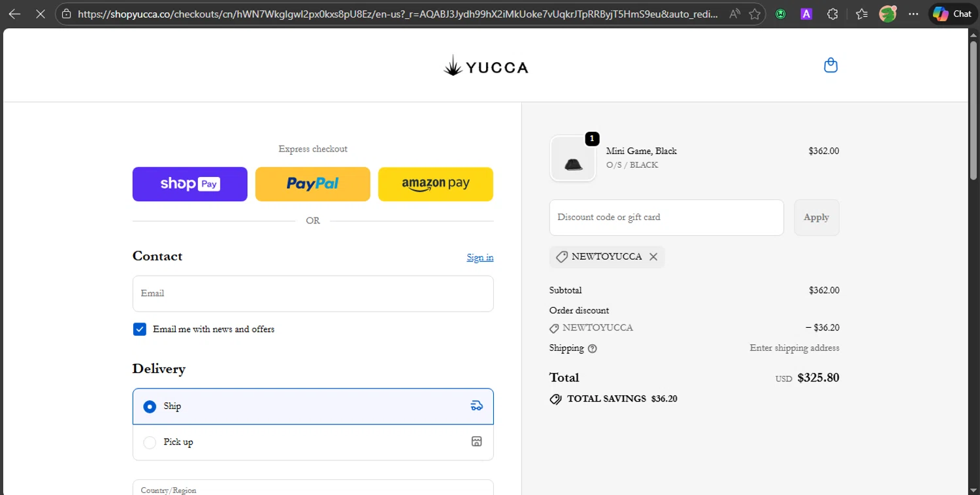View site info via the address bar lock icon
Screen dimensions: 980x495
pos(67,14)
